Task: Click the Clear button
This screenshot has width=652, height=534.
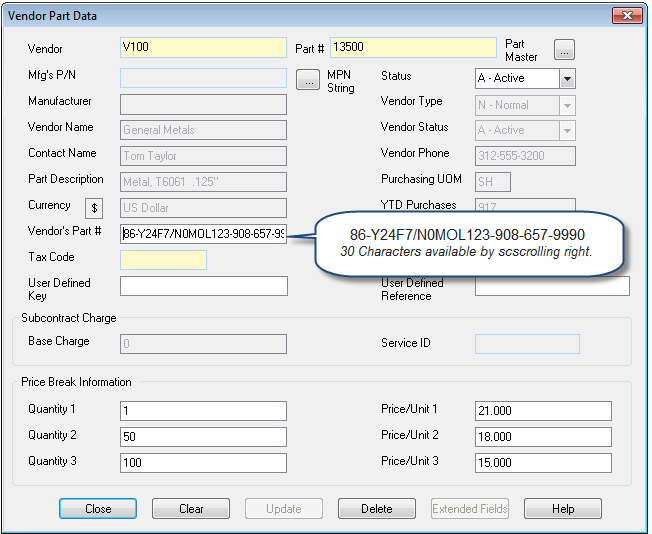Action: click(191, 509)
